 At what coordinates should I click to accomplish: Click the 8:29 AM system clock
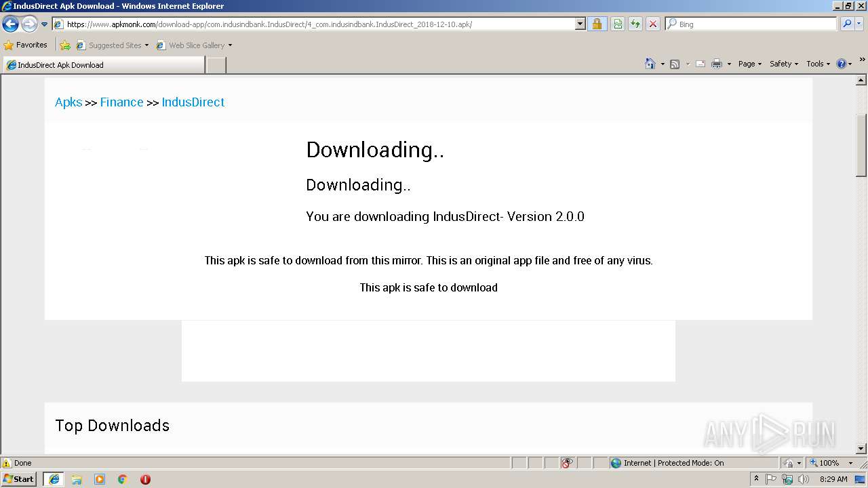pyautogui.click(x=833, y=479)
